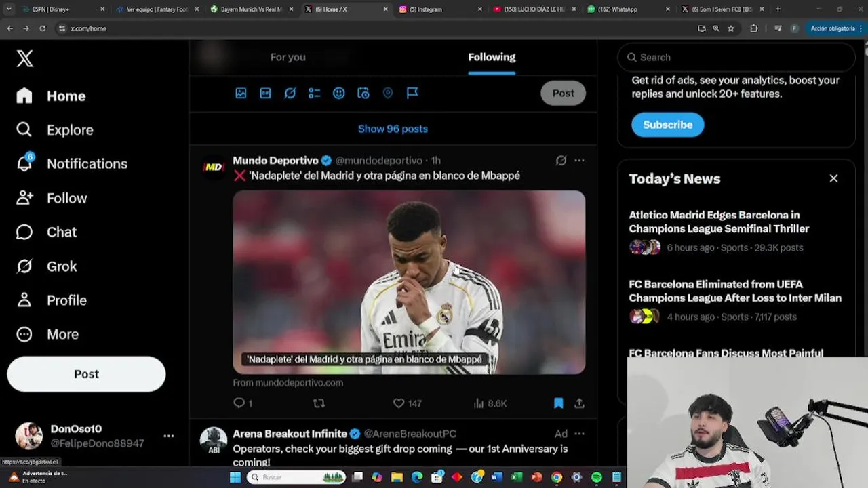The width and height of the screenshot is (868, 488).
Task: Click the gray Post button in composer
Action: click(x=563, y=93)
